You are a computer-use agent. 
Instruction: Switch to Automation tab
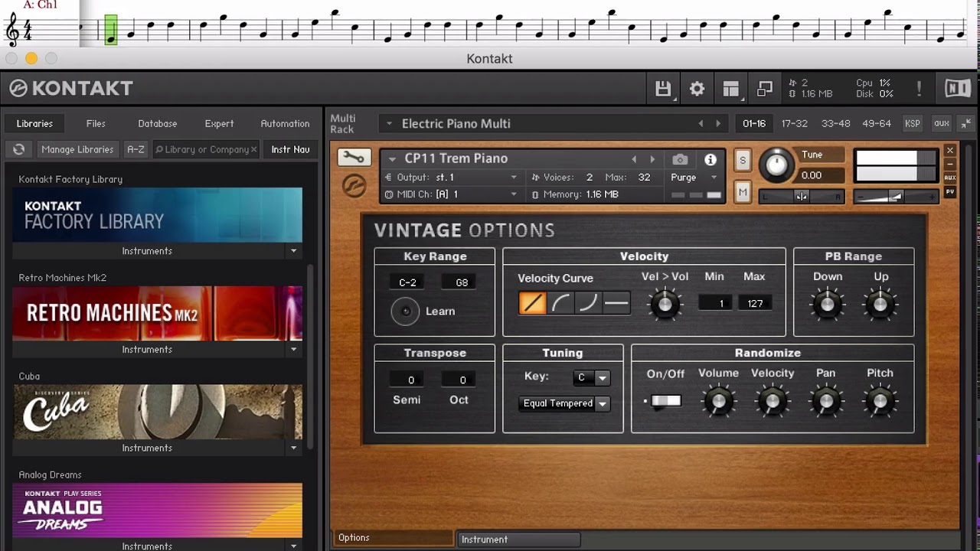(x=285, y=123)
